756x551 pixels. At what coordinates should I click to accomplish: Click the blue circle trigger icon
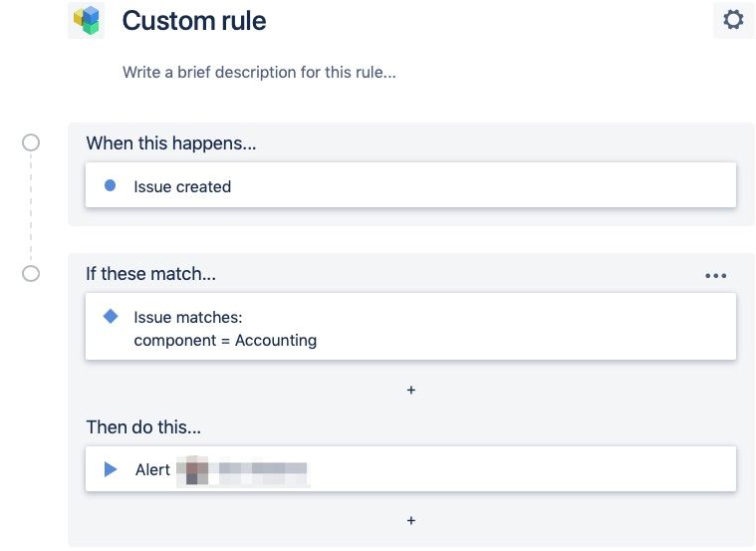click(110, 185)
